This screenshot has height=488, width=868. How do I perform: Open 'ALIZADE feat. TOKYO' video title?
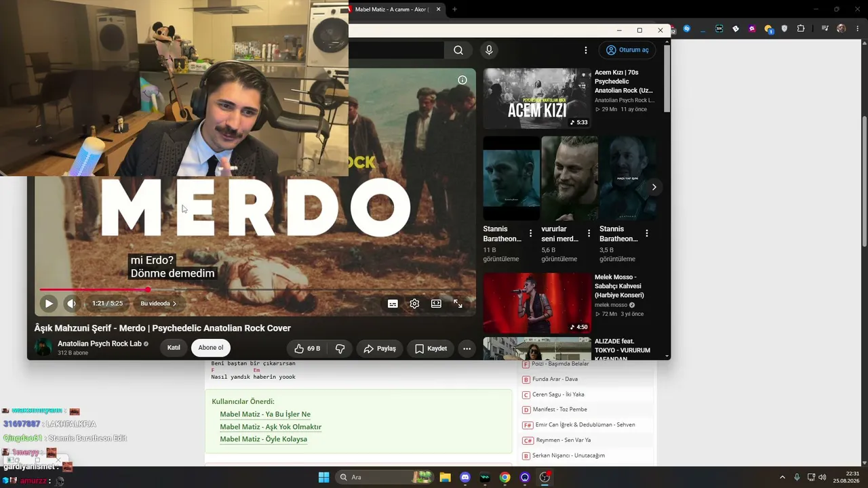(x=623, y=350)
